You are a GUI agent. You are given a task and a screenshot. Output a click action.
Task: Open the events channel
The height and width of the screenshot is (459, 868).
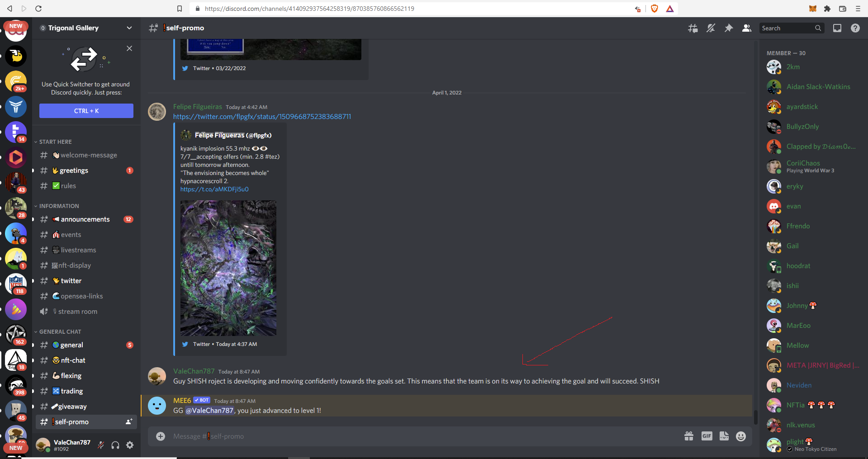pyautogui.click(x=86, y=235)
